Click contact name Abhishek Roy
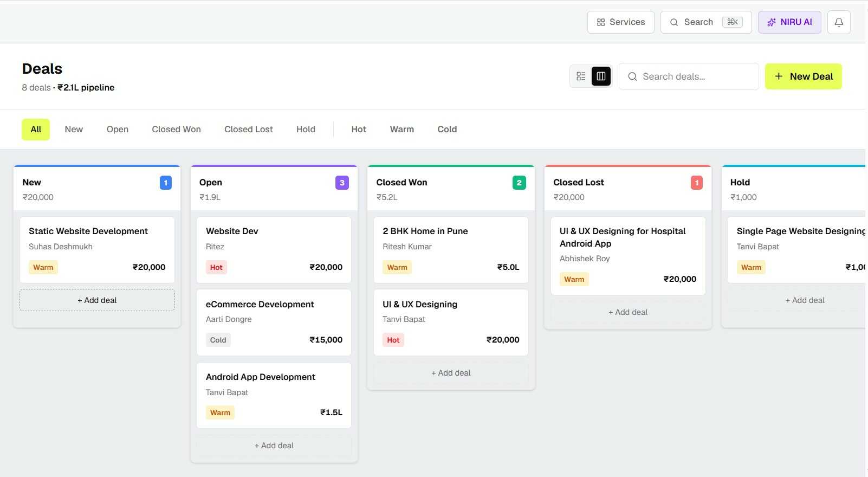This screenshot has height=477, width=868. [585, 259]
